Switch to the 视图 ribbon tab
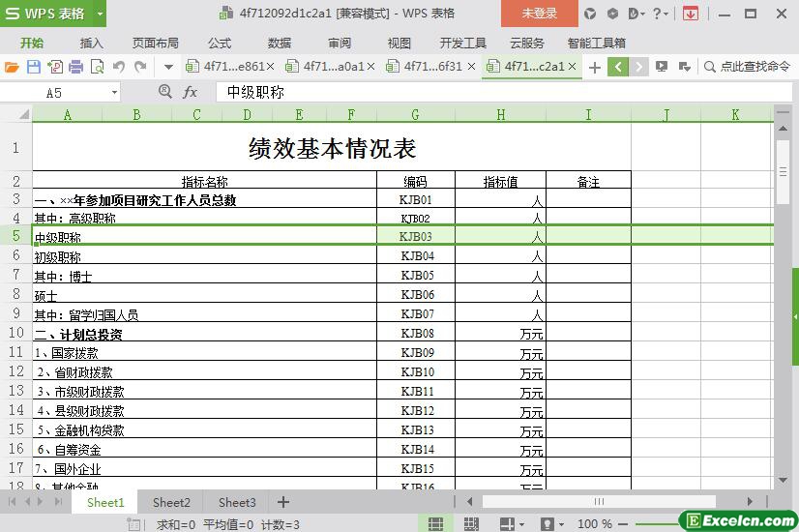Image resolution: width=799 pixels, height=532 pixels. [x=399, y=44]
